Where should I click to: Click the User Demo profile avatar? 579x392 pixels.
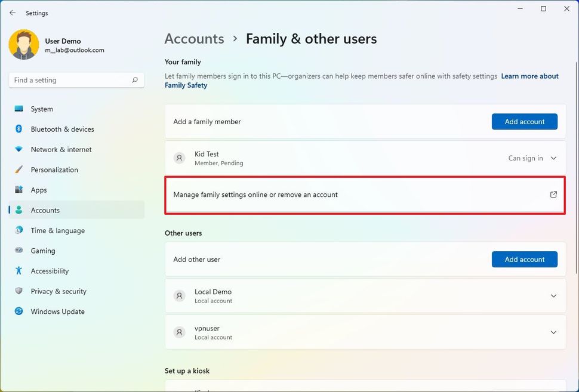(x=24, y=45)
